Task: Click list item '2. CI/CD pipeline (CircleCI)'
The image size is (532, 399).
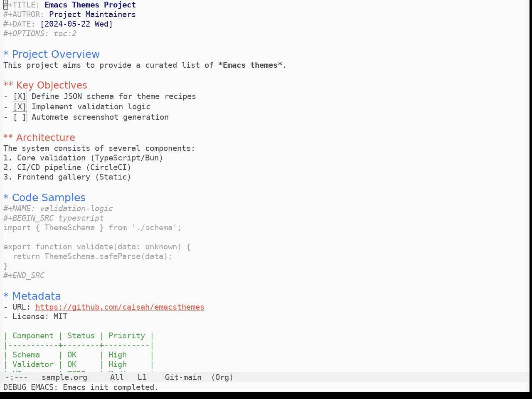Action: pos(67,167)
